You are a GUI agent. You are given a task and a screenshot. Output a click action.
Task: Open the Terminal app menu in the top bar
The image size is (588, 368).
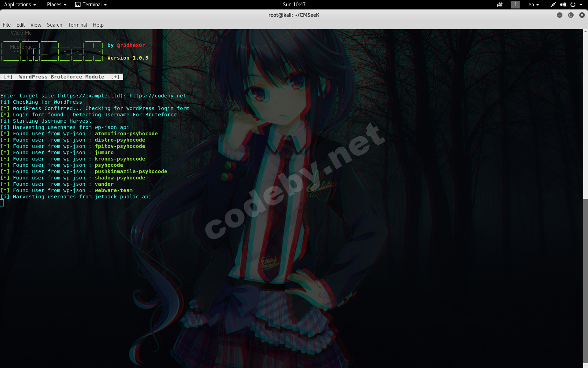pos(91,5)
